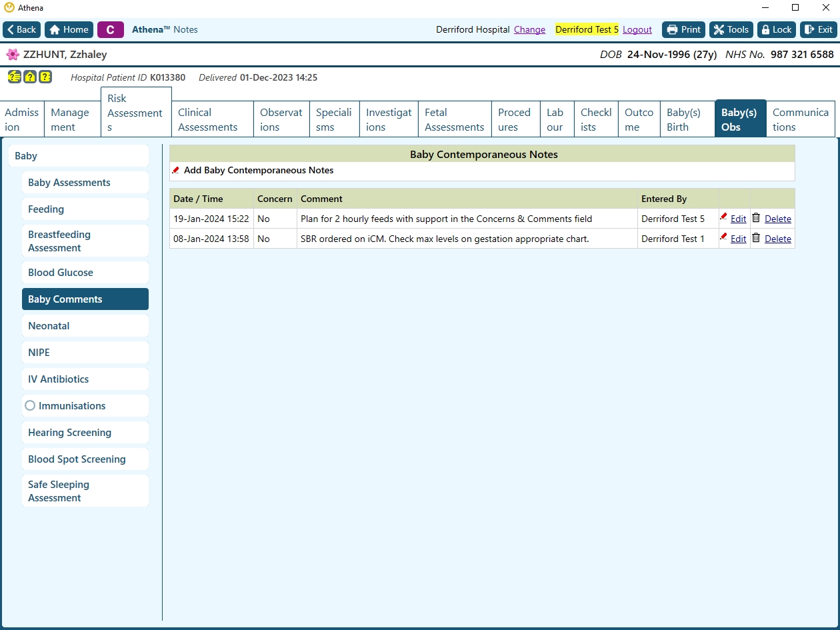
Task: Delete the 08-Jan-2024 13:58 note
Action: coord(778,239)
